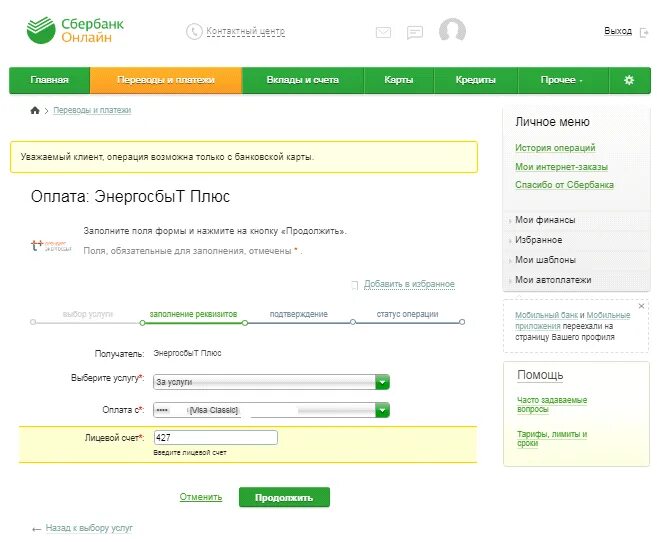Click the Sberbank Online logo

(x=75, y=30)
